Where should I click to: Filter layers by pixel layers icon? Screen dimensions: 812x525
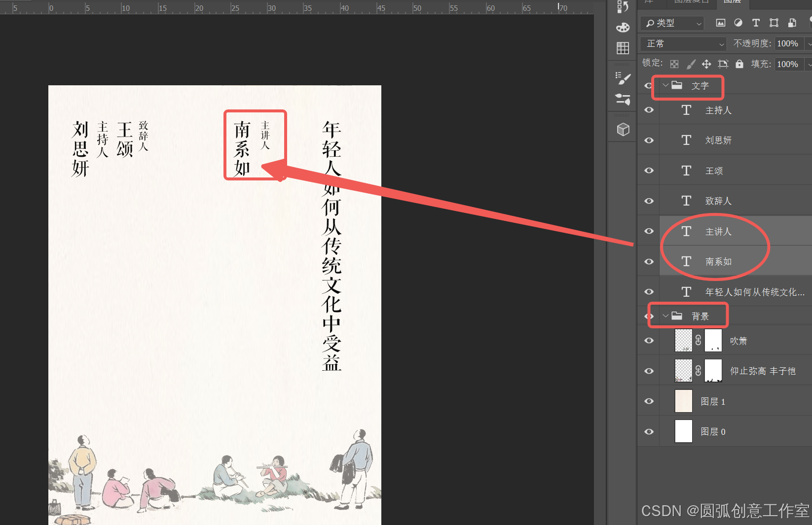pyautogui.click(x=721, y=23)
